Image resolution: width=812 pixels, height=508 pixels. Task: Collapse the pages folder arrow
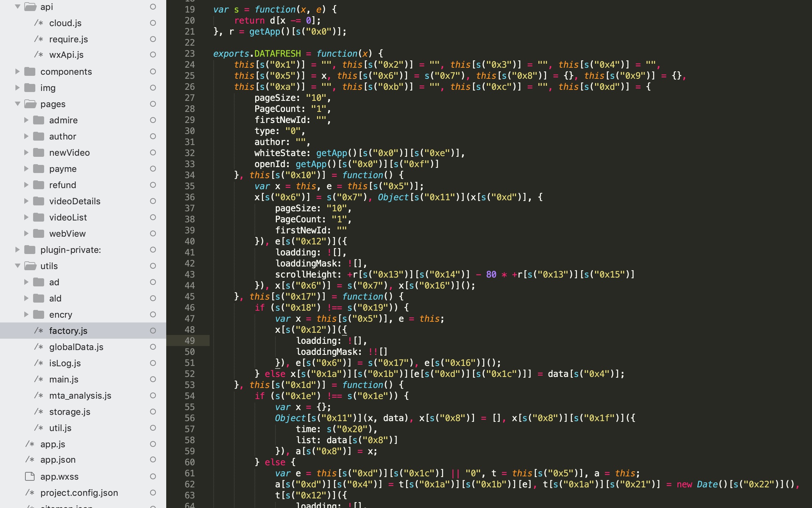pos(17,104)
